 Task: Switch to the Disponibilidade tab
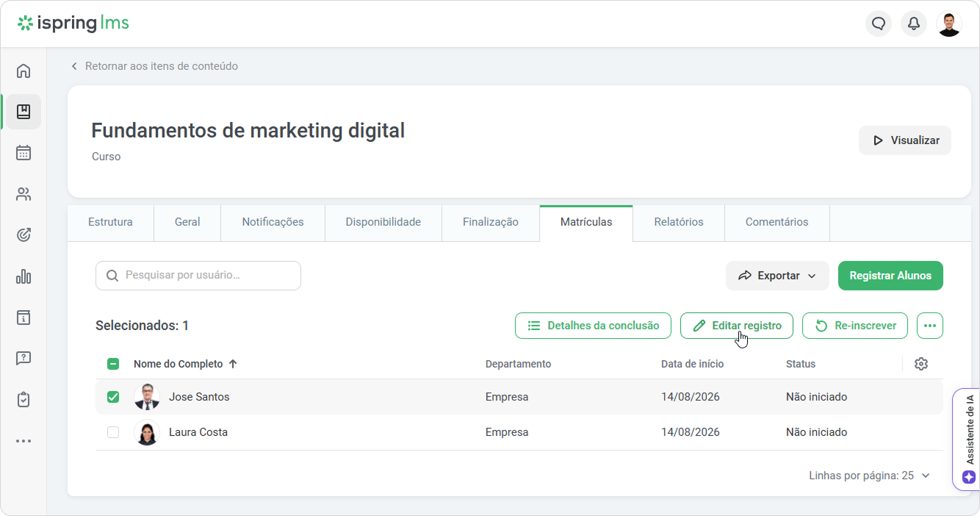coord(383,222)
